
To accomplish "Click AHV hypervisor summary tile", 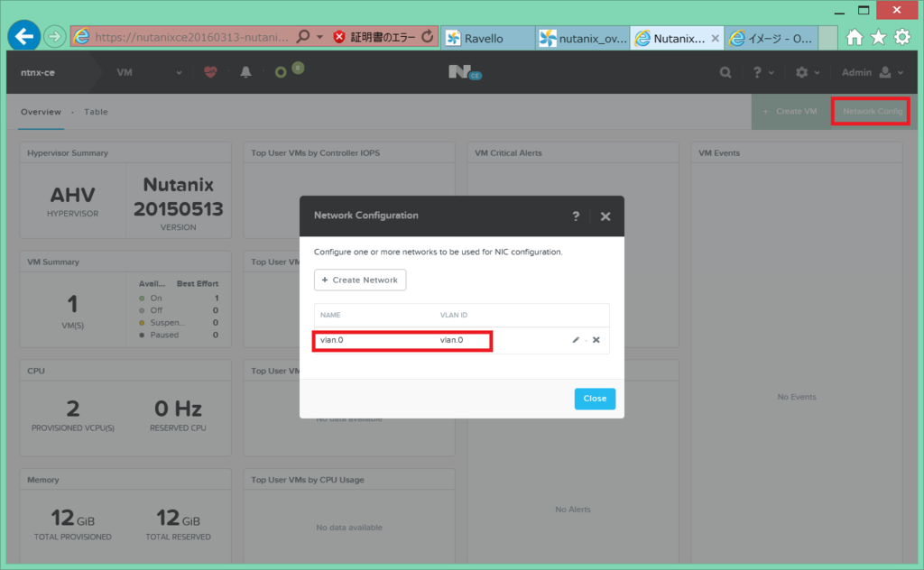I will click(x=72, y=201).
